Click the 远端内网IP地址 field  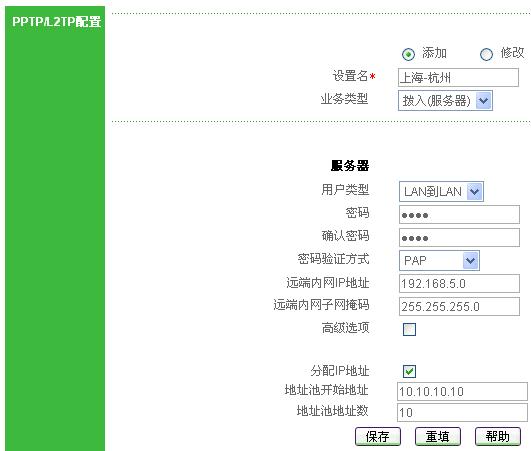pyautogui.click(x=459, y=283)
